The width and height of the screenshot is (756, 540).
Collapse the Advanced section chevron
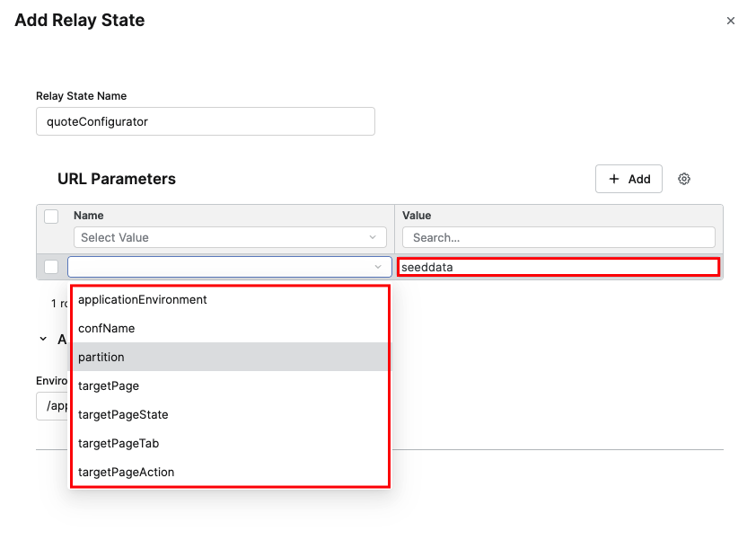[x=42, y=339]
